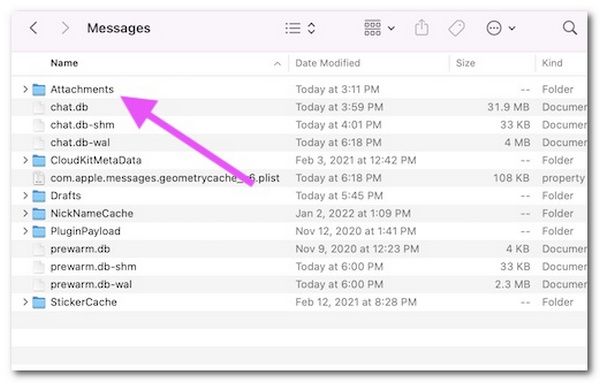Select the prewarm.db file name

(x=80, y=249)
